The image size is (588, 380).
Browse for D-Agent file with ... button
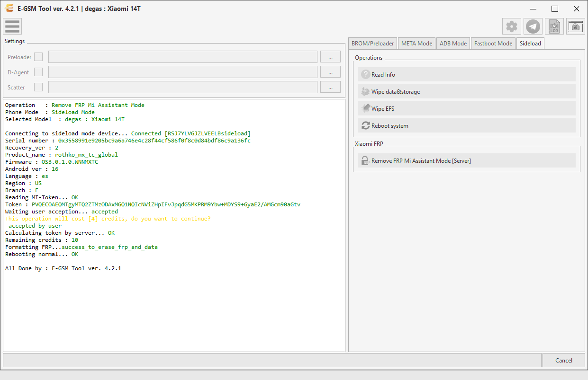(x=330, y=72)
